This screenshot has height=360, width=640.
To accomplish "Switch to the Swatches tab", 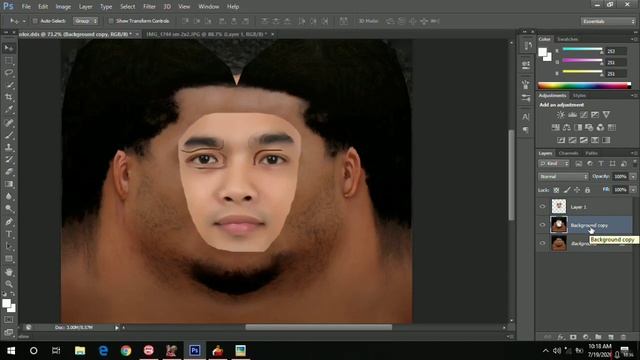I will [568, 39].
